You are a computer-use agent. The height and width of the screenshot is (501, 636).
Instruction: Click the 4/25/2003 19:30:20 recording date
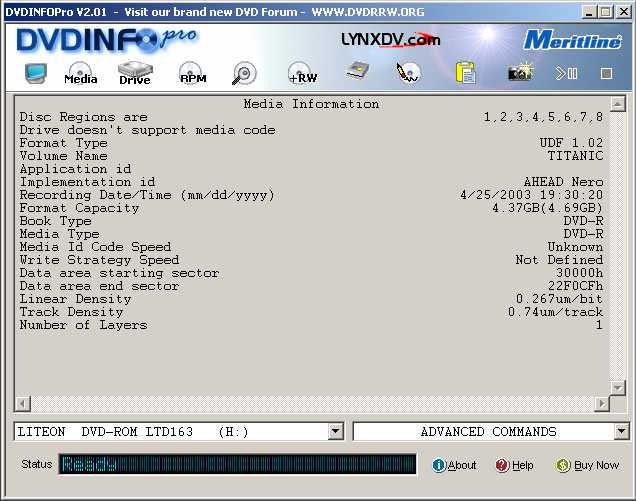(531, 195)
